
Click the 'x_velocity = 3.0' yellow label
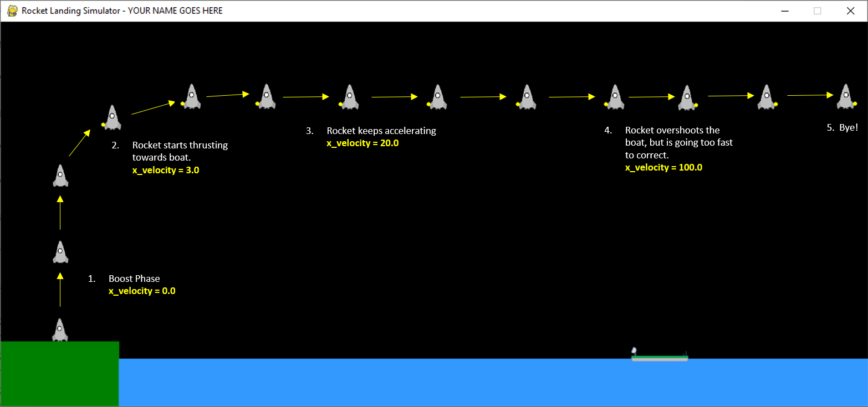point(166,170)
